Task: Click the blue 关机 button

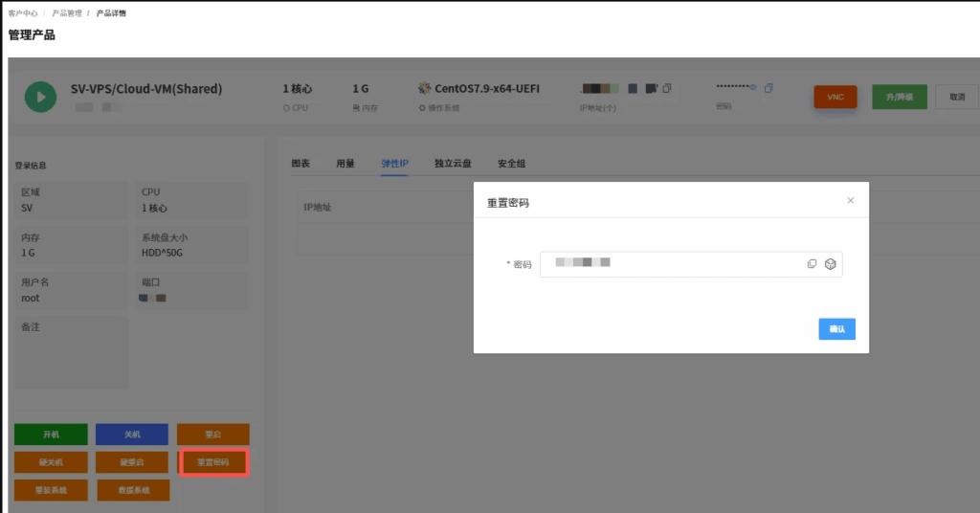Action: pyautogui.click(x=132, y=435)
